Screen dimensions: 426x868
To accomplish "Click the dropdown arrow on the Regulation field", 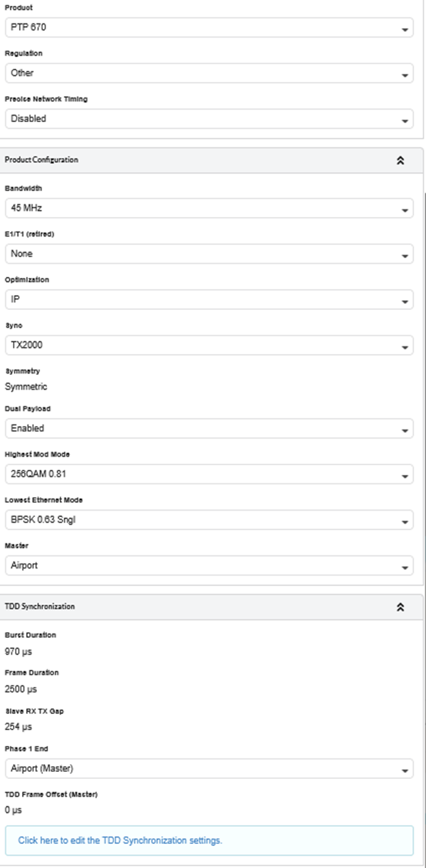I will (405, 75).
